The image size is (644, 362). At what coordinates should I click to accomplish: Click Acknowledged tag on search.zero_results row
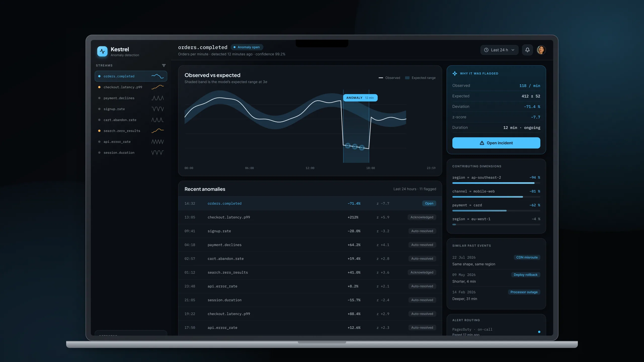(422, 273)
